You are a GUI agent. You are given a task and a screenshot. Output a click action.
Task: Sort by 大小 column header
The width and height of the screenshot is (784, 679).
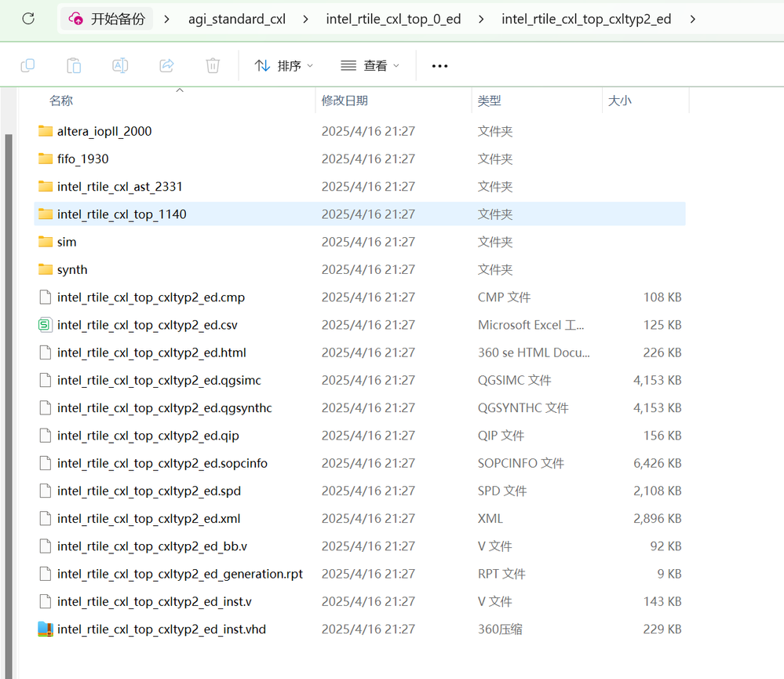[x=619, y=100]
